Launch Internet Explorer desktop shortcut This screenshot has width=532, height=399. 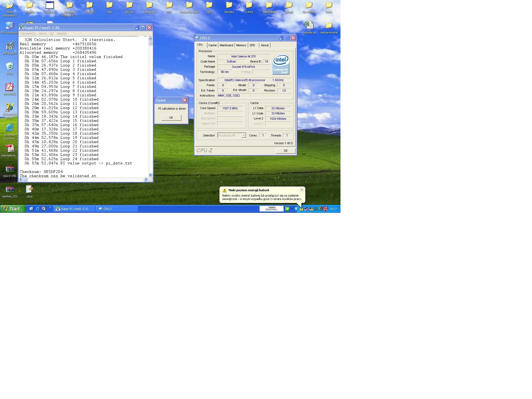tap(10, 132)
